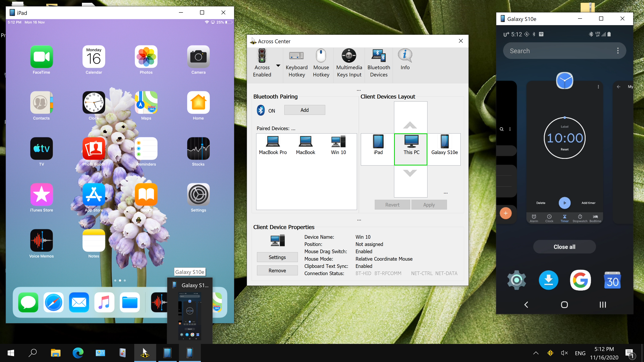Image resolution: width=644 pixels, height=362 pixels.
Task: Toggle Across Enabled traffic light
Action: pyautogui.click(x=262, y=56)
